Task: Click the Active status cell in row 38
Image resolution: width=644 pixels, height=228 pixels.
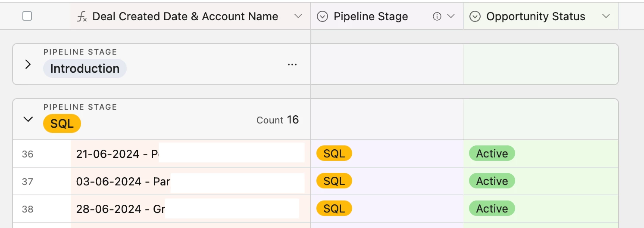Action: coord(492,209)
